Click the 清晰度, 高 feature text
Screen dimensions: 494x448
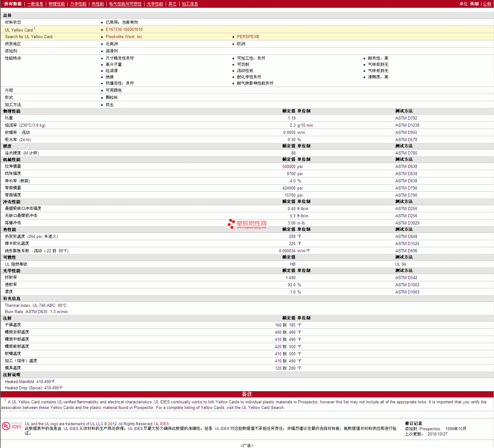[x=378, y=77]
